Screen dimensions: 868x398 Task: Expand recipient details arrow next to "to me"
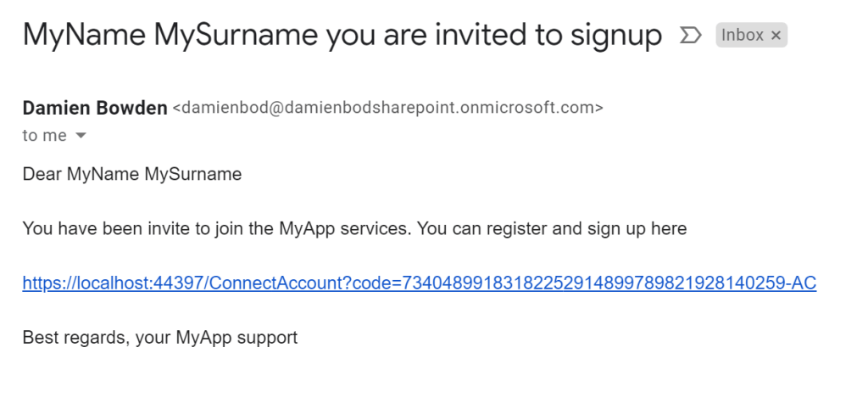81,136
